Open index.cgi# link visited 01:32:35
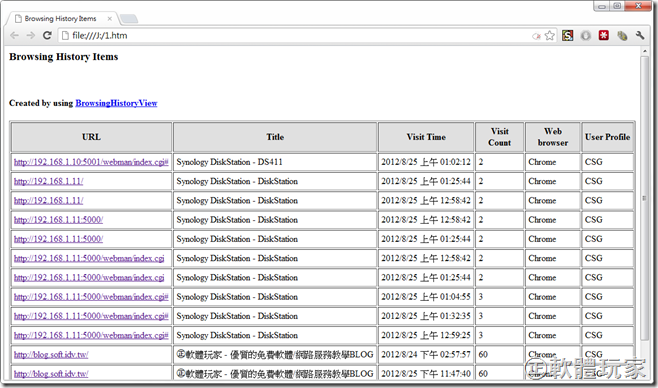This screenshot has width=658, height=388. (x=91, y=316)
